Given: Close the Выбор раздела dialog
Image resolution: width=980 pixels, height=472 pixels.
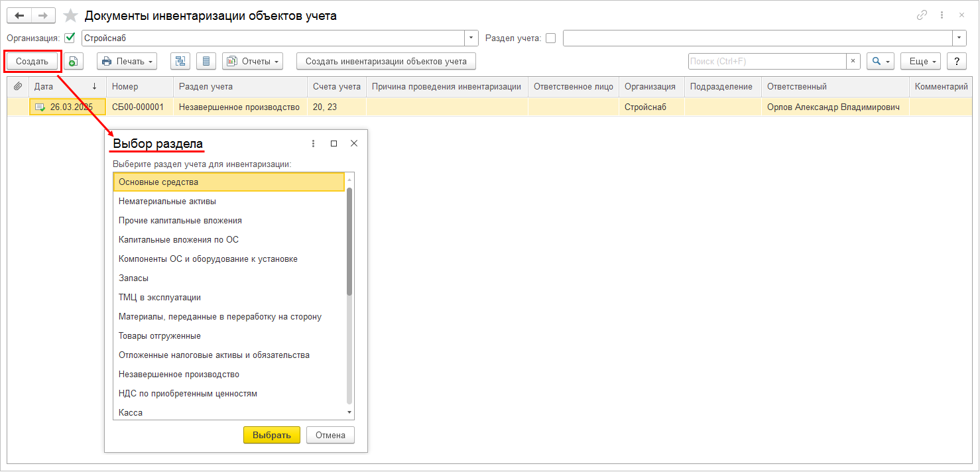Looking at the screenshot, I should [x=354, y=143].
